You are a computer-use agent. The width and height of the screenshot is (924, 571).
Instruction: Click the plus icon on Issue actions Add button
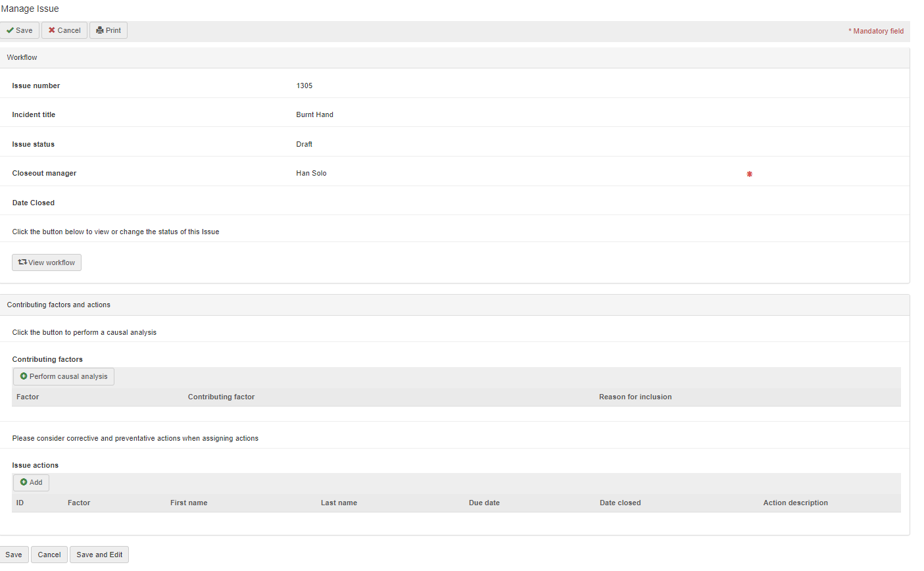click(24, 482)
